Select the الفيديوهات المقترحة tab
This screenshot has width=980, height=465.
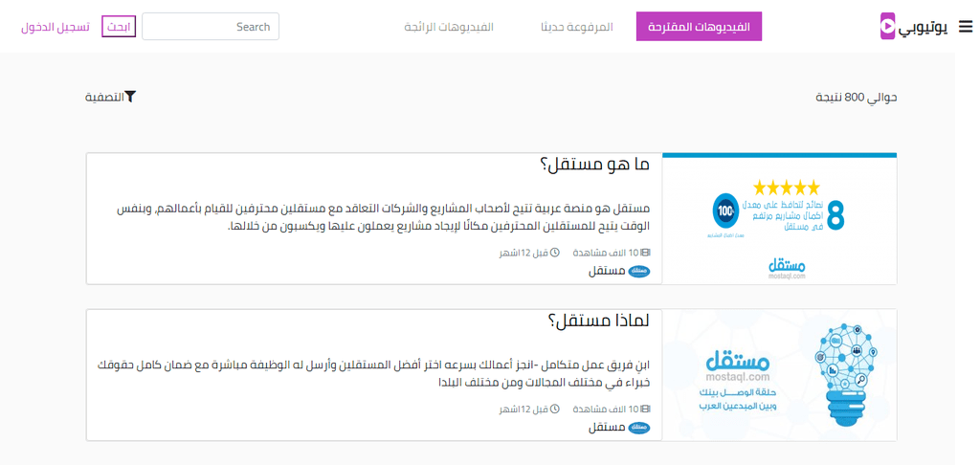[699, 26]
